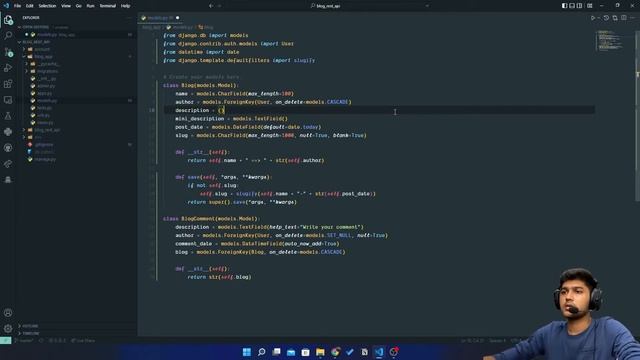Open the Terminal menu
Screen dimensions: 640x360
[x=108, y=6]
